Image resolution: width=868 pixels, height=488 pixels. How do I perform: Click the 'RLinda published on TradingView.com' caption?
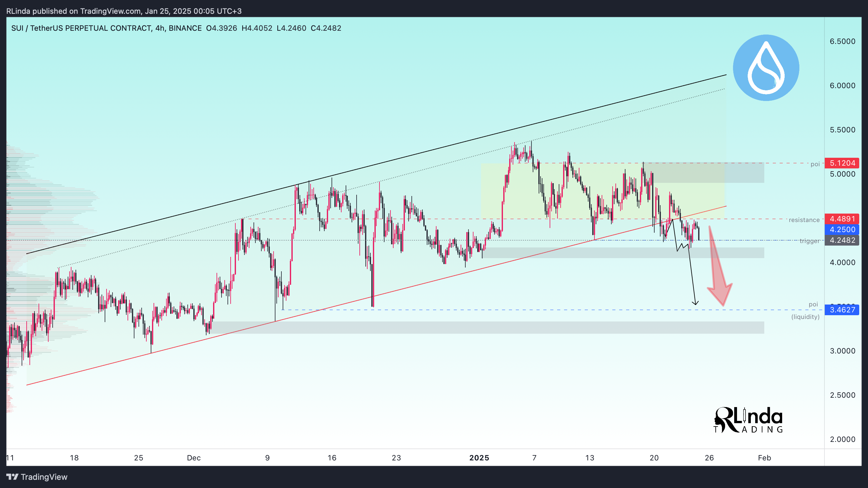click(73, 11)
